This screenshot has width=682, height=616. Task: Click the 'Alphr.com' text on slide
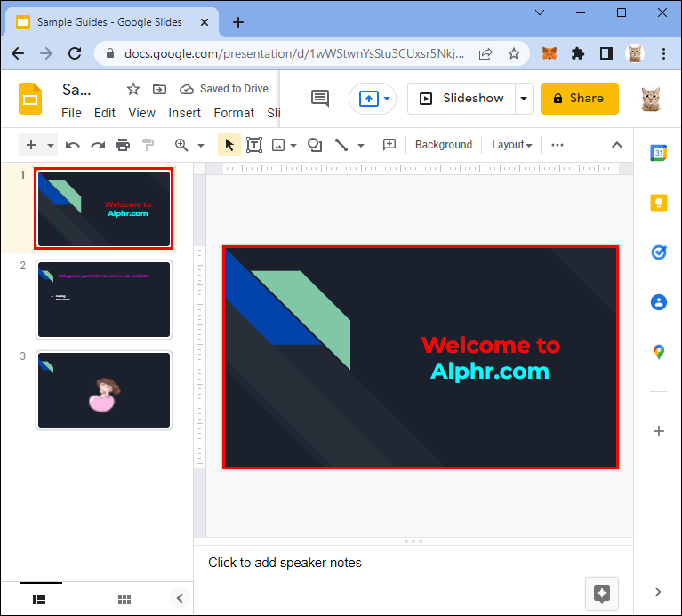pyautogui.click(x=490, y=372)
